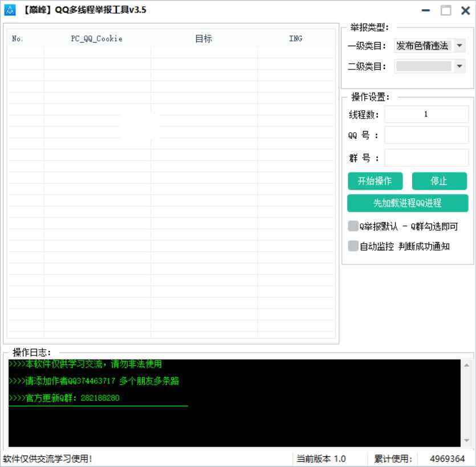Click the QQ号 input field
Screen dimensions: 476x467
426,136
